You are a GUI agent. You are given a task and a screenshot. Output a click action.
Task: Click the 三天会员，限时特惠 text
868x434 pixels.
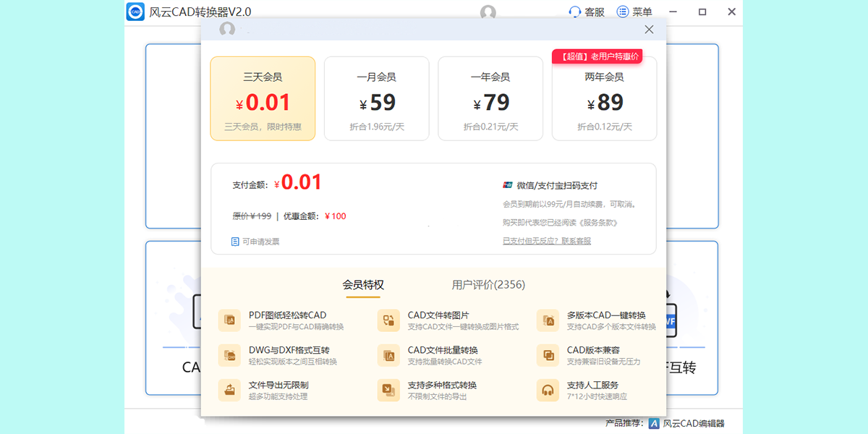tap(263, 127)
